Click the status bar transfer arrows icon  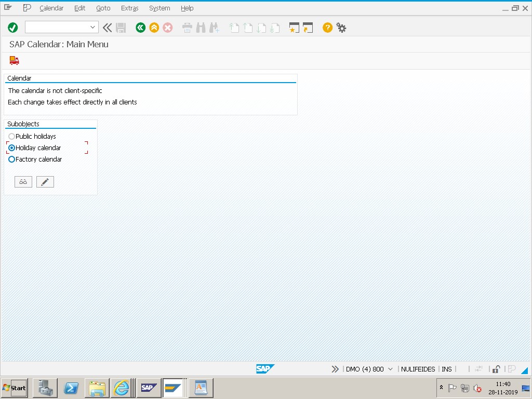(x=478, y=369)
